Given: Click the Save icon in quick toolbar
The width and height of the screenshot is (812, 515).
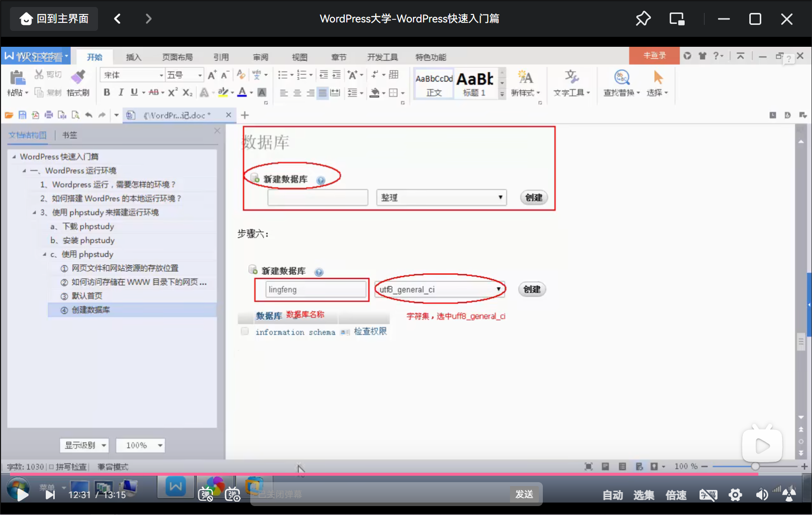Looking at the screenshot, I should point(22,115).
